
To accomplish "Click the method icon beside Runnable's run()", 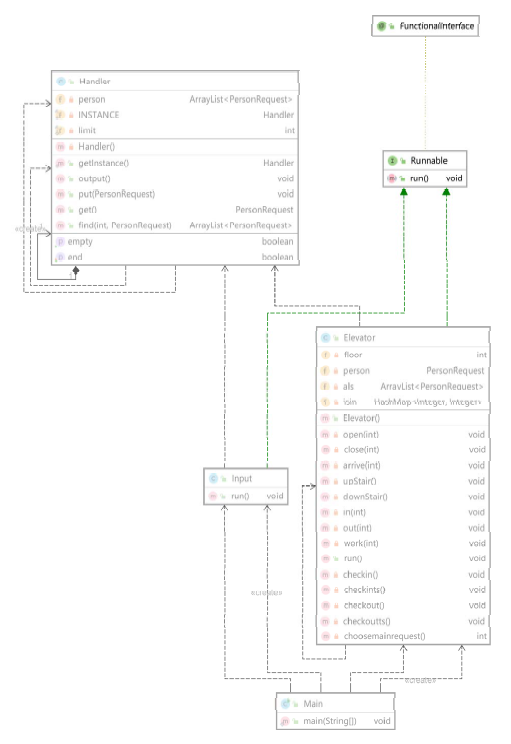I will pyautogui.click(x=391, y=178).
